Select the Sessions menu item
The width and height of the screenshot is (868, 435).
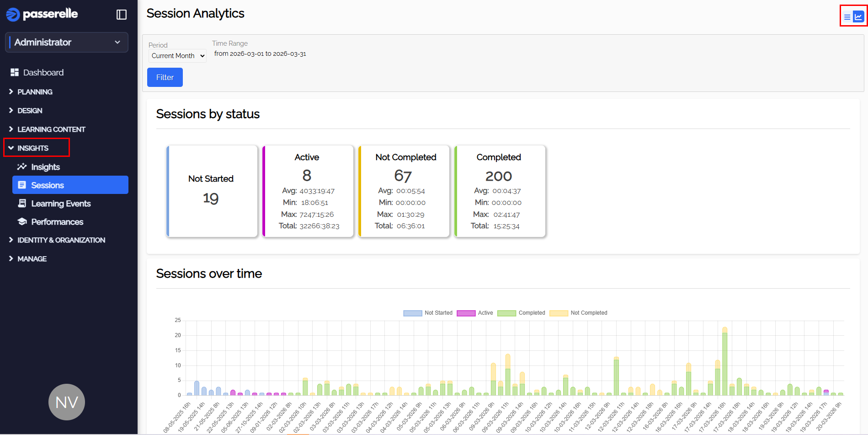point(70,185)
